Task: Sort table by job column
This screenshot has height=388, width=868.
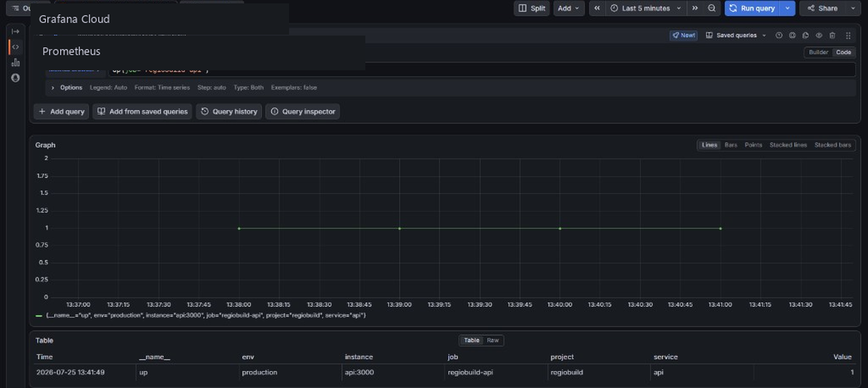Action: point(453,357)
